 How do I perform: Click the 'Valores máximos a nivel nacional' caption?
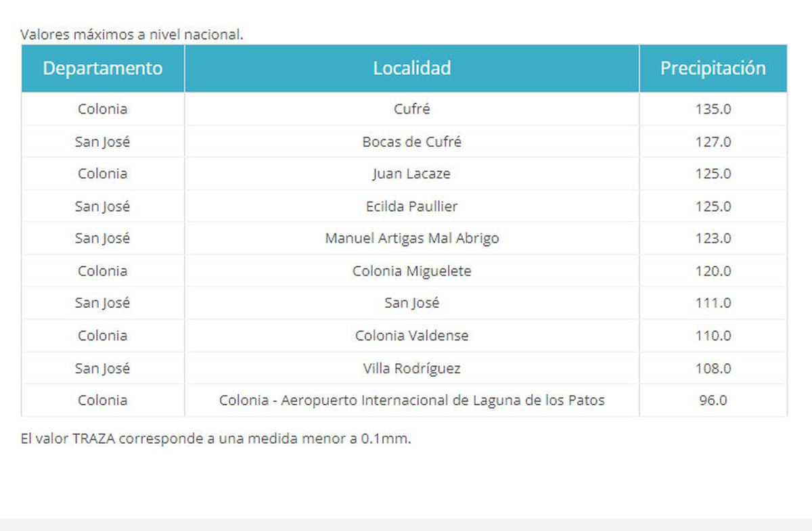click(x=132, y=34)
